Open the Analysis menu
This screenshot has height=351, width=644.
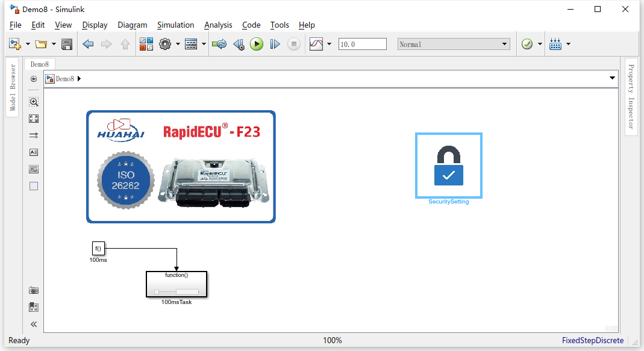click(x=218, y=25)
